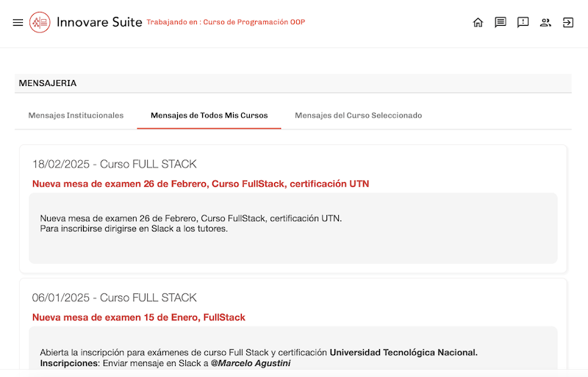588x377 pixels.
Task: Click Universidad Tecnológica Nacional bold text
Action: point(403,353)
